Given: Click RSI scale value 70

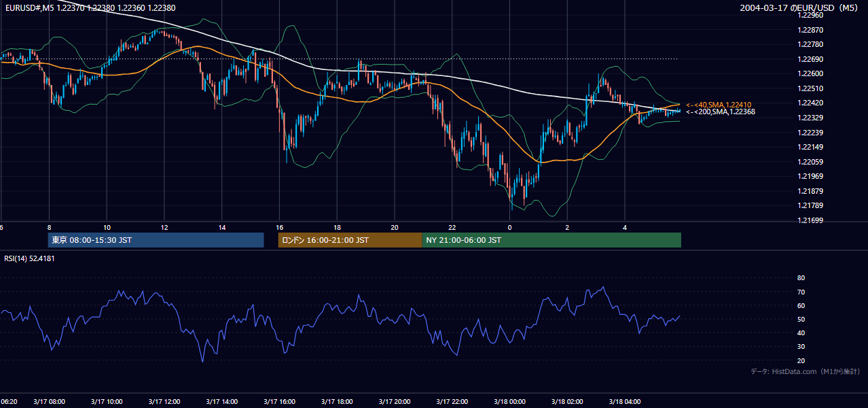Looking at the screenshot, I should [x=801, y=292].
